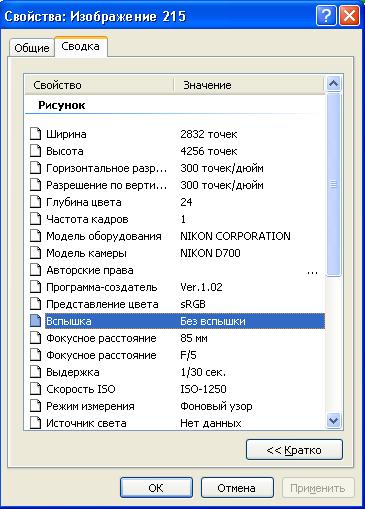The height and width of the screenshot is (509, 365).
Task: Click the value Нет данных
Action: pyautogui.click(x=211, y=423)
